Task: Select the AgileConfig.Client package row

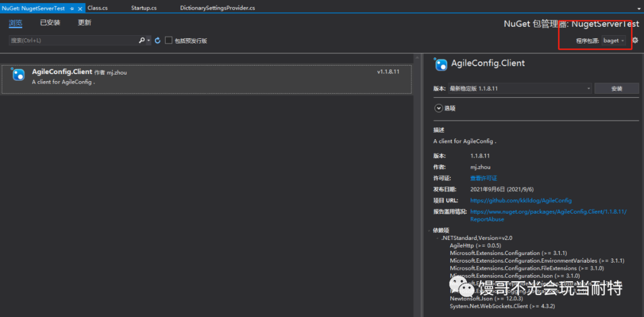Action: pyautogui.click(x=206, y=79)
